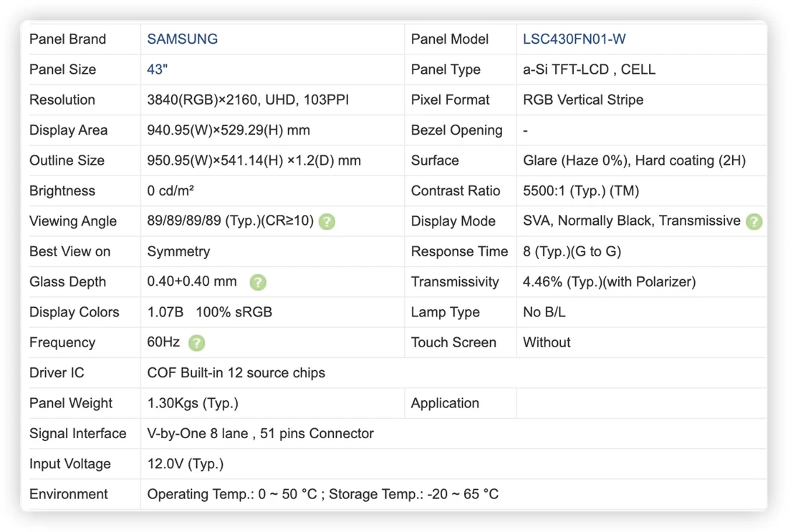Click the Display Area value cell

click(272, 130)
